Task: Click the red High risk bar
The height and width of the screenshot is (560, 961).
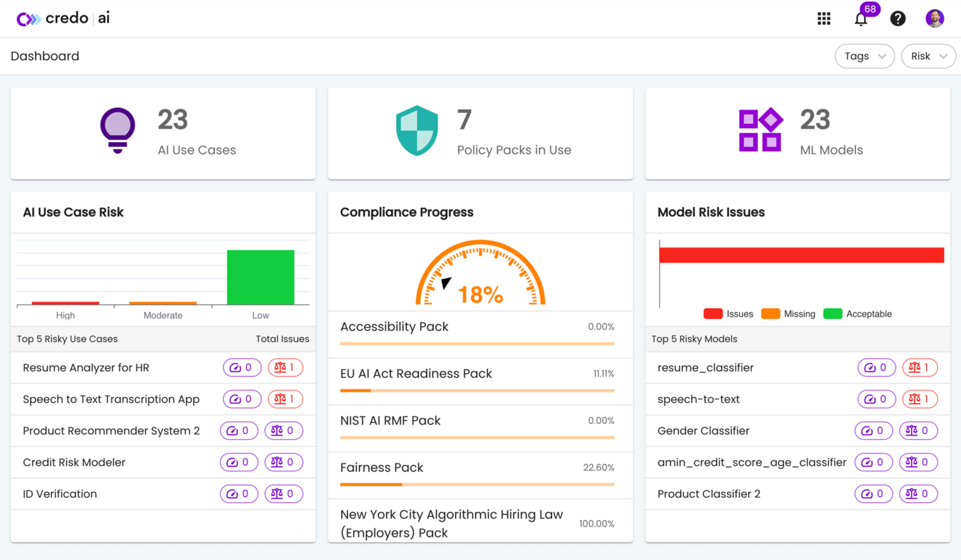Action: [x=66, y=303]
